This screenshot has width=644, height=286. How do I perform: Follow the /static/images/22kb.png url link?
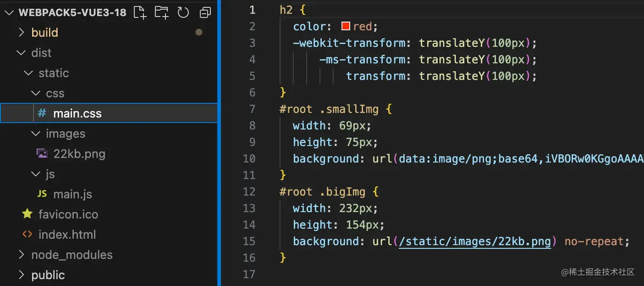[475, 241]
